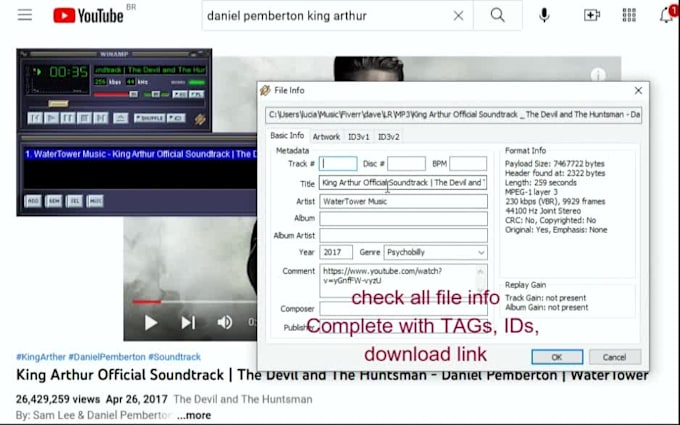Stop playback in Winamp

(84, 118)
